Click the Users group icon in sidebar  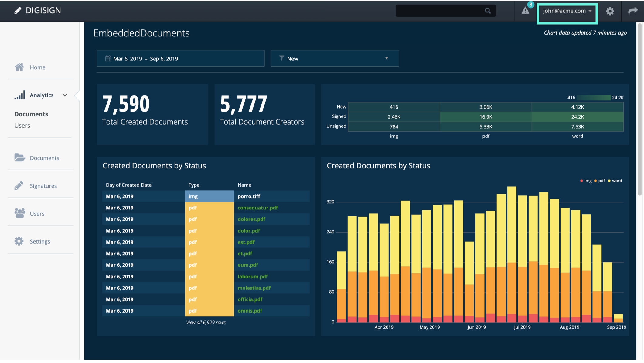(x=20, y=213)
